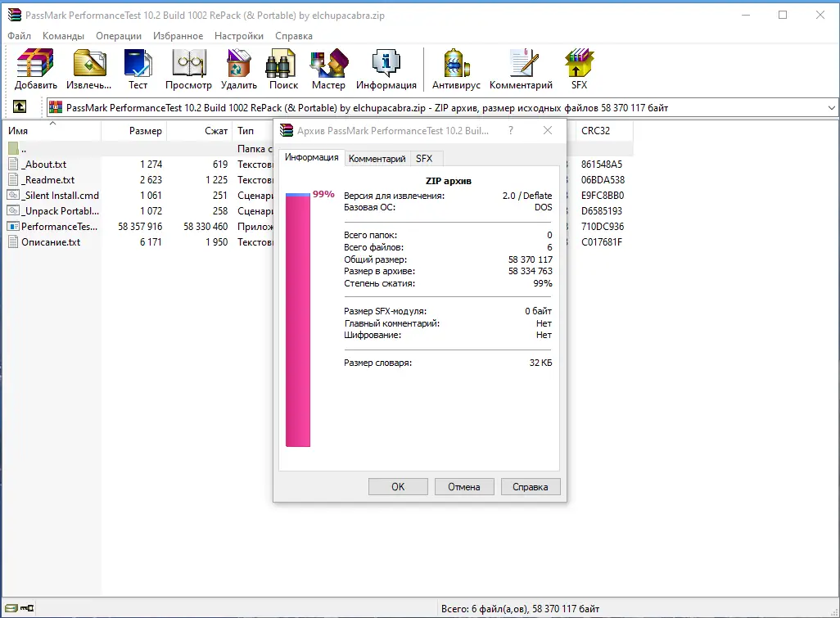840x618 pixels.
Task: Click the packed size 58 330 460
Action: tap(205, 227)
